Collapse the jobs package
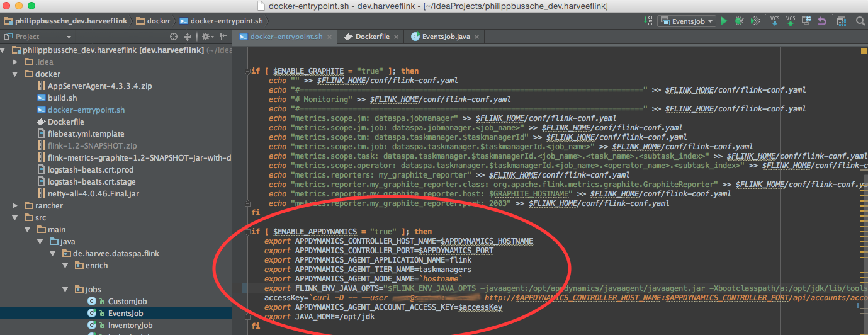The width and height of the screenshot is (868, 335). click(66, 289)
